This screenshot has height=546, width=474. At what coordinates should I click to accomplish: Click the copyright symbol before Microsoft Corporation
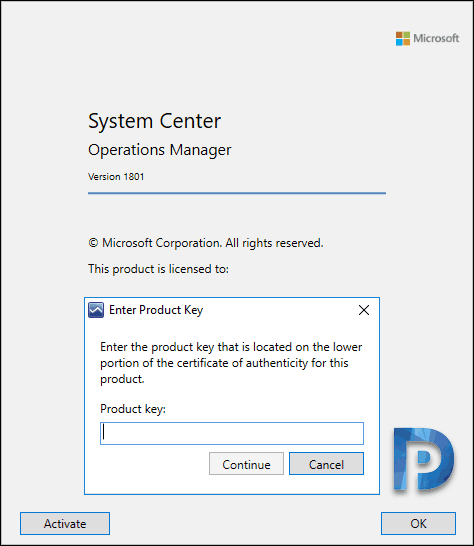click(93, 243)
